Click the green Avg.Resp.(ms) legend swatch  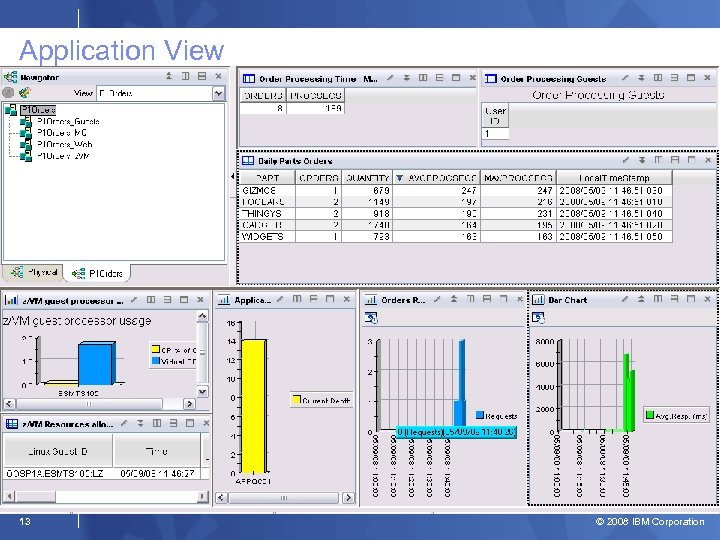point(650,415)
